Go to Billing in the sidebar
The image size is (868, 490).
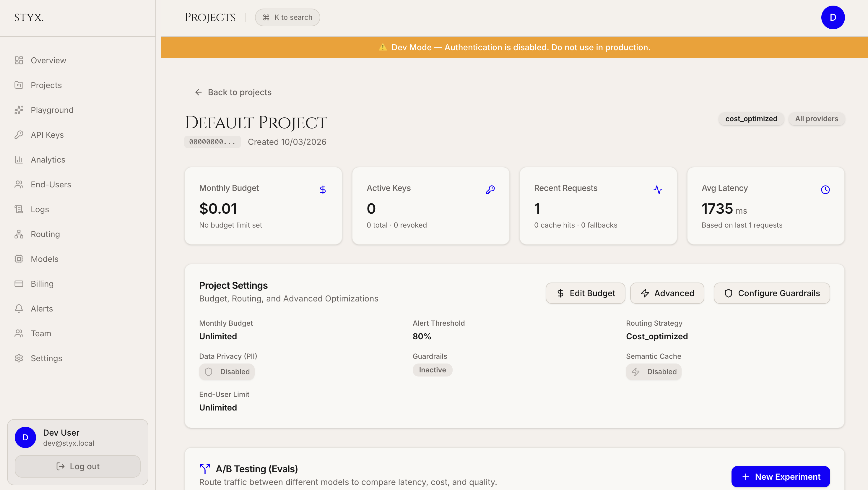coord(42,284)
